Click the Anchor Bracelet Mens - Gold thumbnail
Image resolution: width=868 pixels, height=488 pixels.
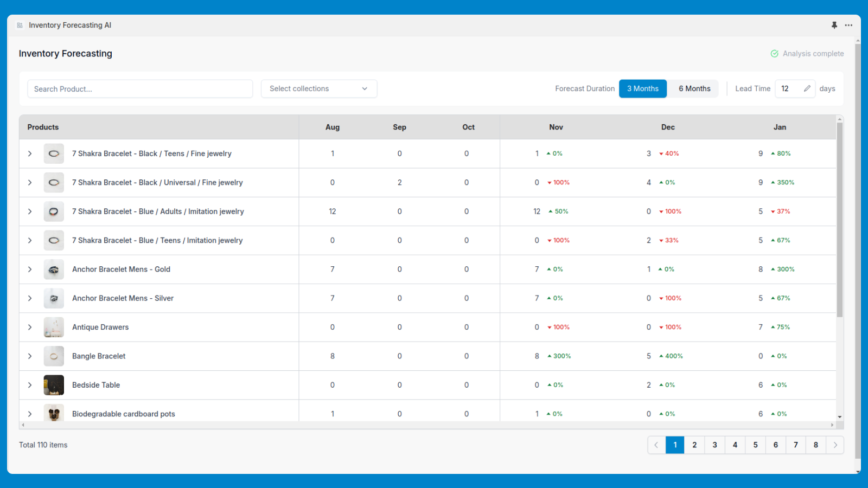point(53,269)
